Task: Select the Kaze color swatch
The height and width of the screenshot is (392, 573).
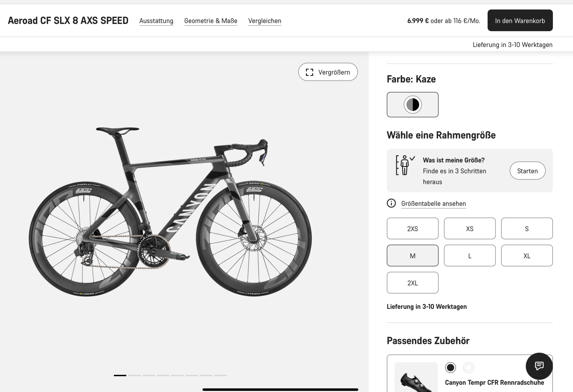Action: click(x=412, y=105)
